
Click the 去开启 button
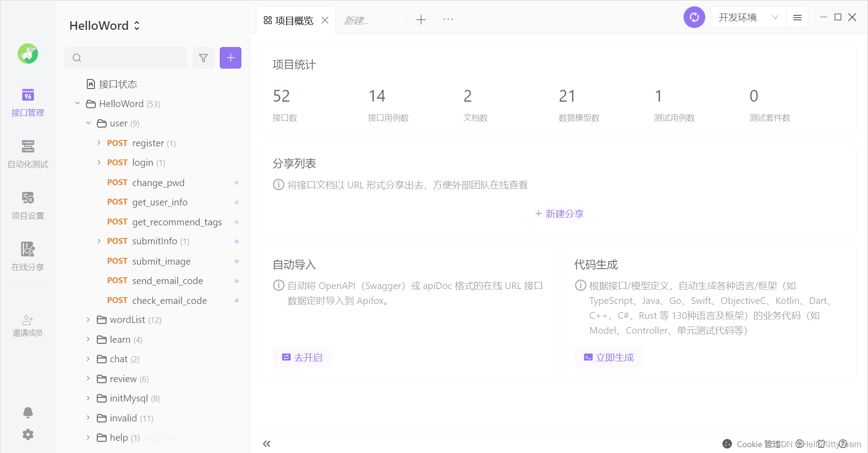[302, 357]
